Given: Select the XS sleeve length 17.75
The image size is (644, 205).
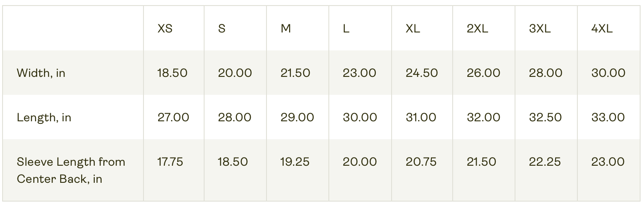Looking at the screenshot, I should click(x=170, y=162).
